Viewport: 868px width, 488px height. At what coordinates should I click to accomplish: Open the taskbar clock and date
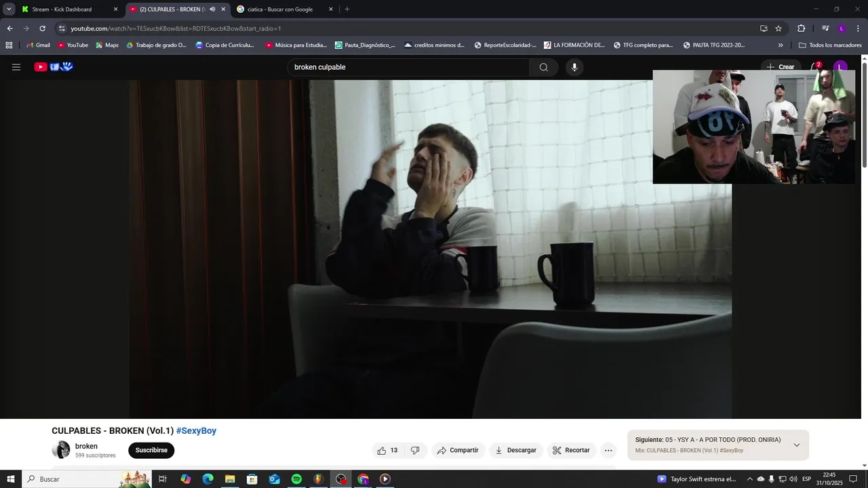(829, 479)
